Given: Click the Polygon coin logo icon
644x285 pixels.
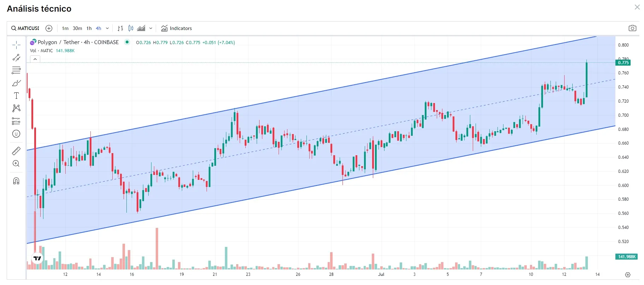Looking at the screenshot, I should [33, 42].
